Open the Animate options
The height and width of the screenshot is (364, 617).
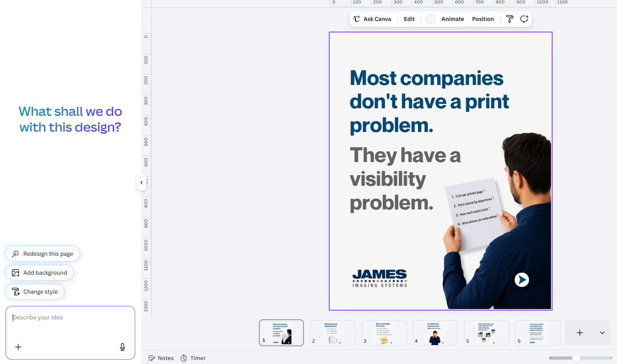click(453, 19)
